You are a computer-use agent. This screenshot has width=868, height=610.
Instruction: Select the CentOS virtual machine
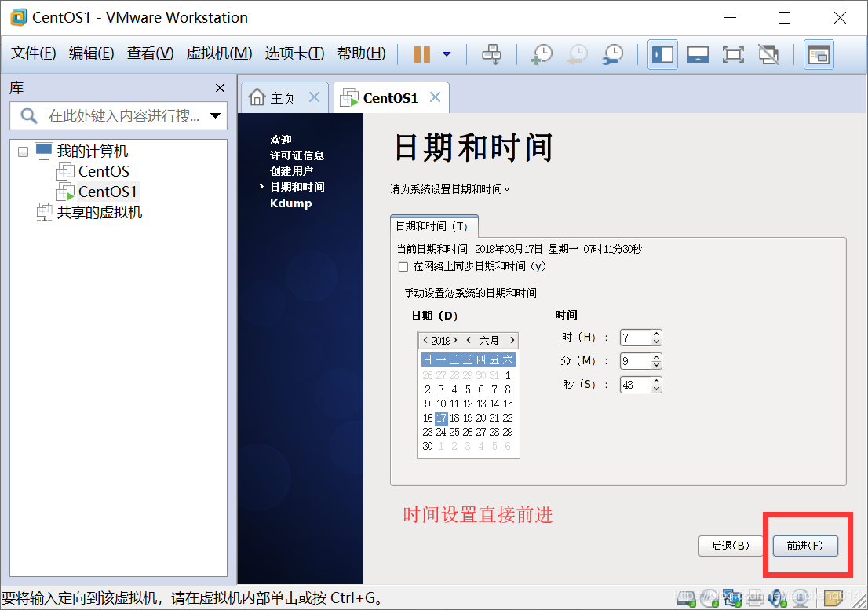click(104, 172)
